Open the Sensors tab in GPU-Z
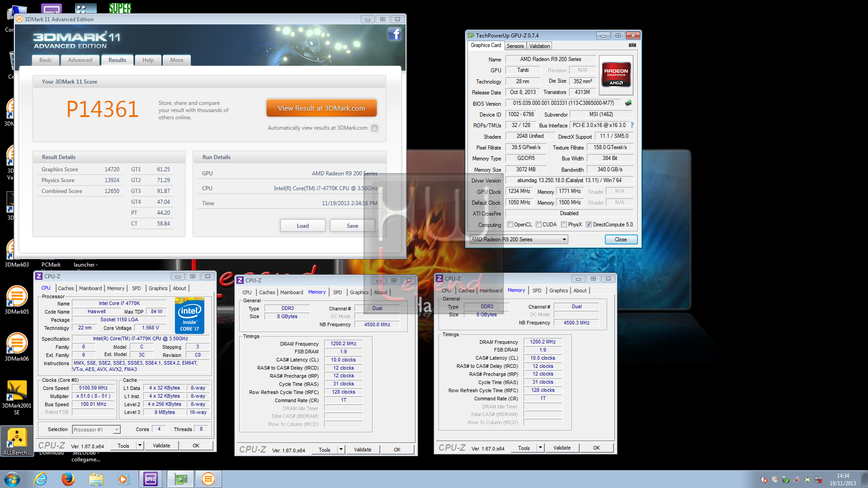 [515, 46]
